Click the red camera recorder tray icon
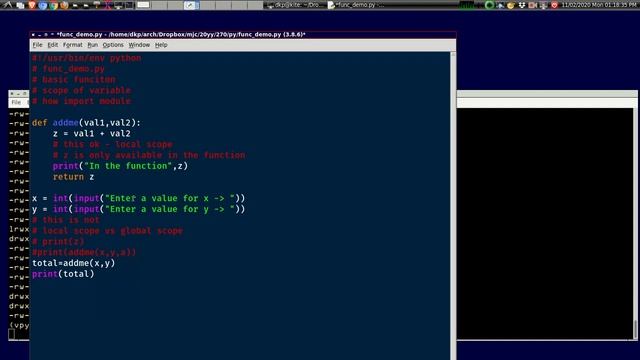Image resolution: width=640 pixels, height=360 pixels. click(533, 5)
